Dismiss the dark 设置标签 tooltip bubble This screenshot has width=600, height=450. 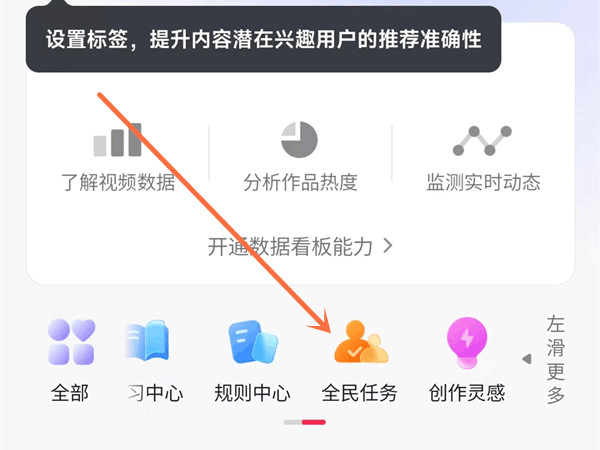pos(263,39)
